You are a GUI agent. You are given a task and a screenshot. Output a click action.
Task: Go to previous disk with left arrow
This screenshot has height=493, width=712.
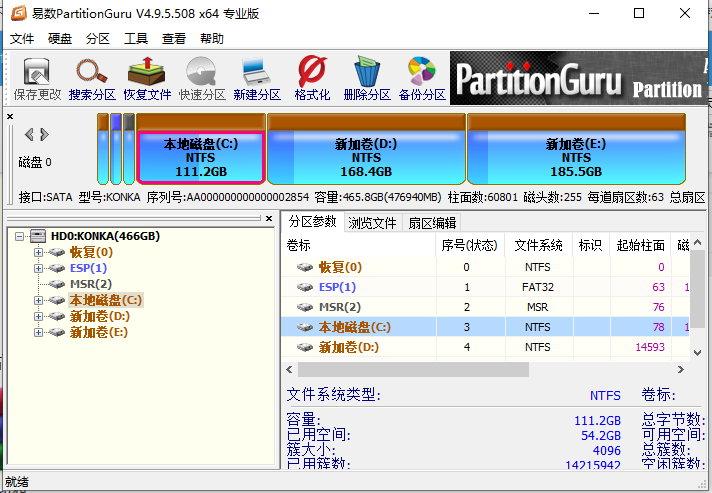(29, 134)
